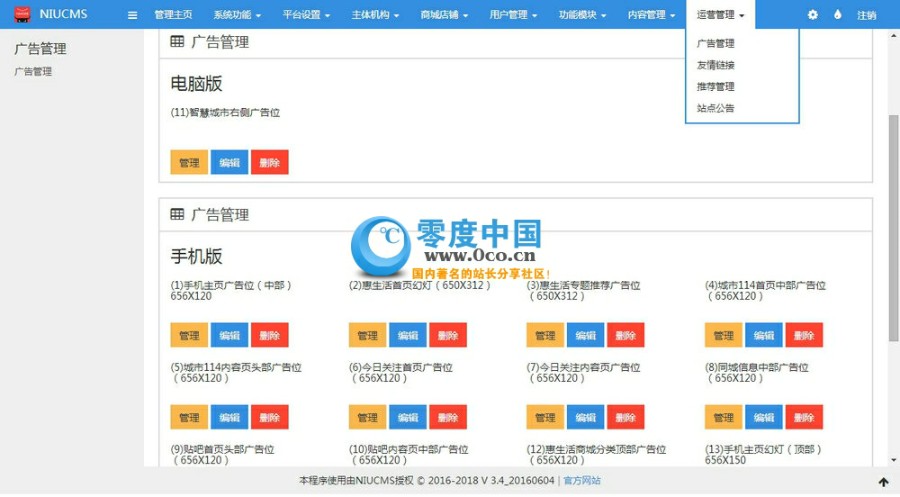This screenshot has height=497, width=900.
Task: Expand the 功能模块 dropdown menu
Action: [x=582, y=15]
